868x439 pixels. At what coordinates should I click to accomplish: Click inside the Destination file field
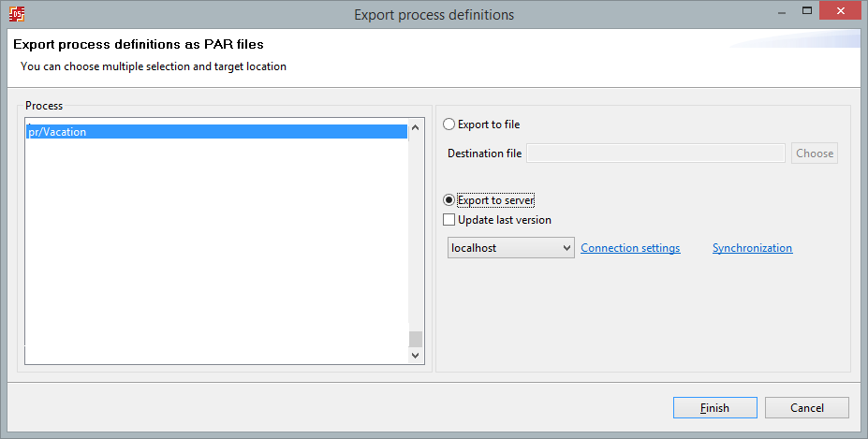[x=655, y=154]
